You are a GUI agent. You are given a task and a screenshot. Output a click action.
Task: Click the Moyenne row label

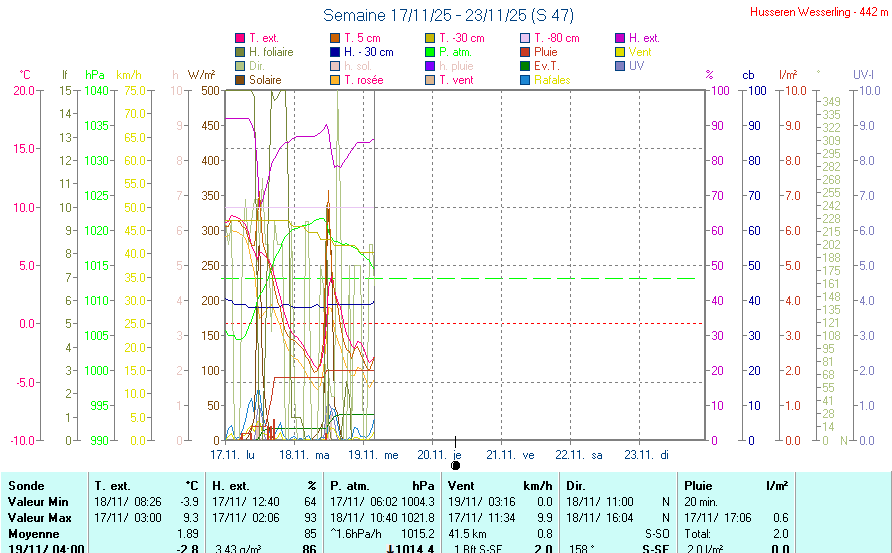point(31,533)
